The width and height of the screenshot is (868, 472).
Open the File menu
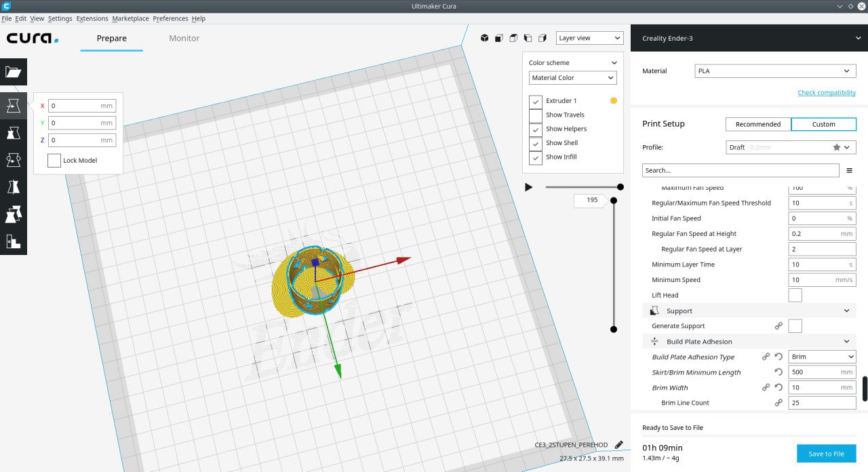click(7, 18)
